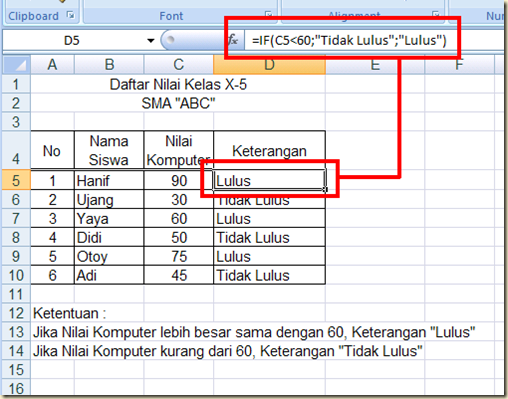Click the title 'Daftar Nilai Kelas X-5'

point(178,84)
